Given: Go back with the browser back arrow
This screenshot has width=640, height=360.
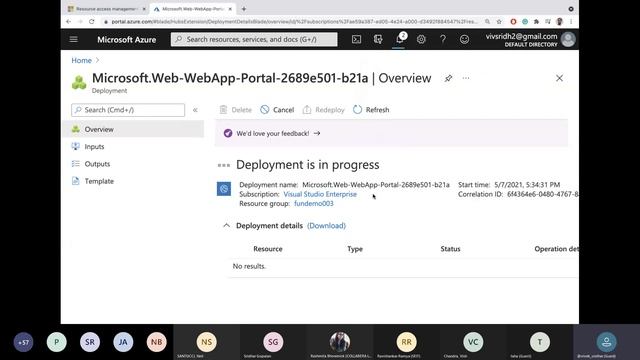Looking at the screenshot, I should coord(69,22).
